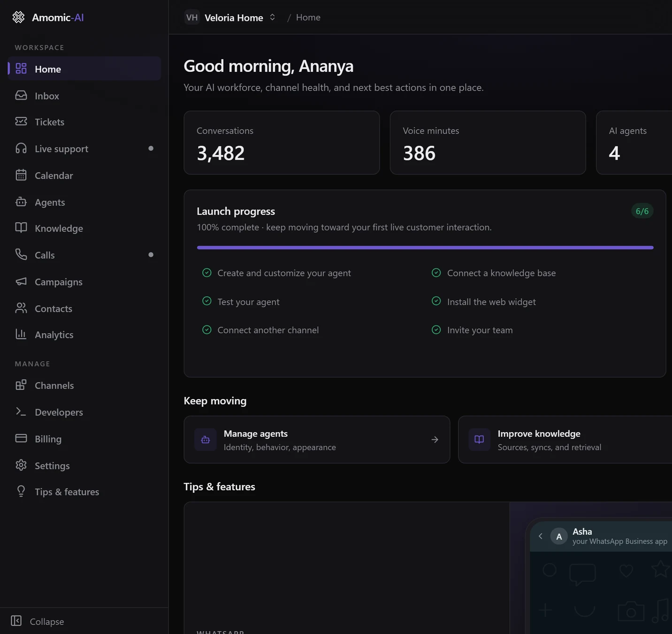The height and width of the screenshot is (634, 672).
Task: Toggle the Create and customize your agent checkmark
Action: (x=206, y=273)
